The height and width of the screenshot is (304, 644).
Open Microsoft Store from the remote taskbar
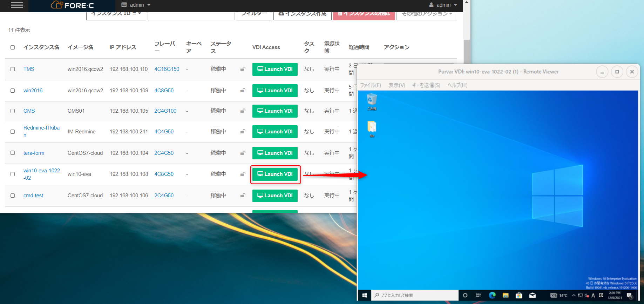(519, 295)
